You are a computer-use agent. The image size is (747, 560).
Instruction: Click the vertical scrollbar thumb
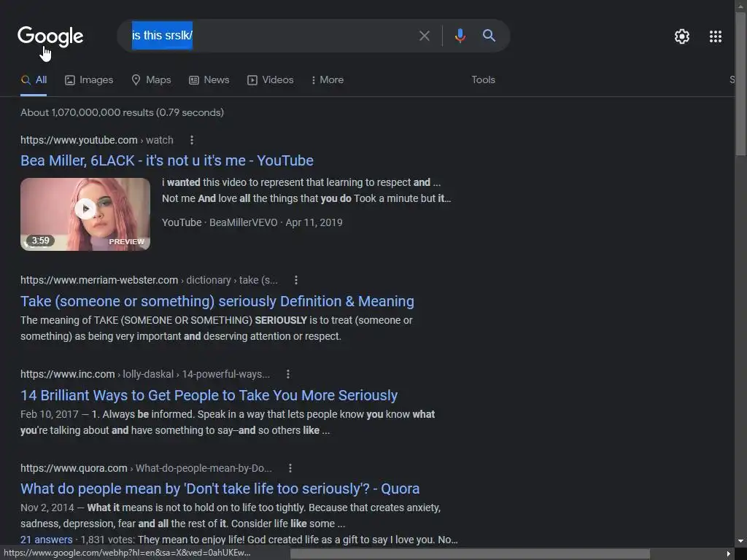click(x=740, y=83)
